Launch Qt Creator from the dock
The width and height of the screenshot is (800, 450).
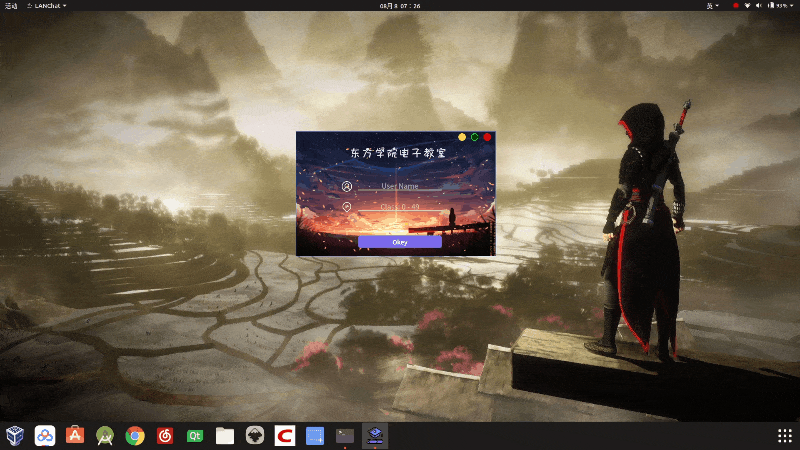[195, 436]
